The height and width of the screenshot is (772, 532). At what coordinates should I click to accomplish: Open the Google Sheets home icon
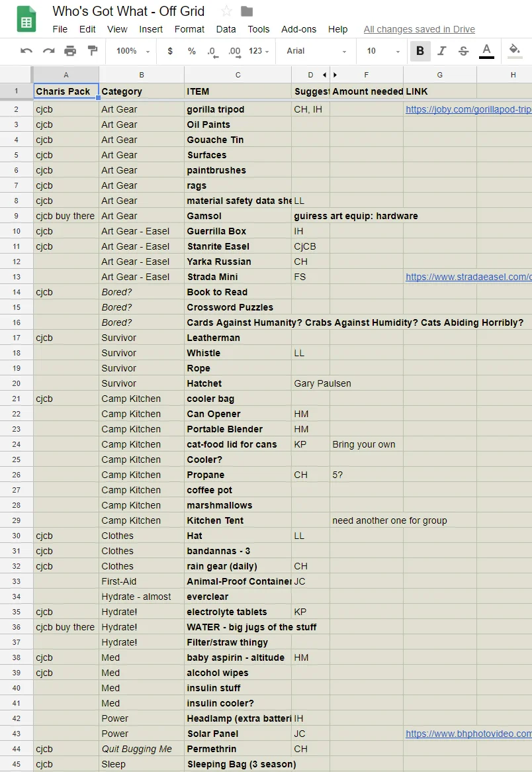[x=26, y=19]
